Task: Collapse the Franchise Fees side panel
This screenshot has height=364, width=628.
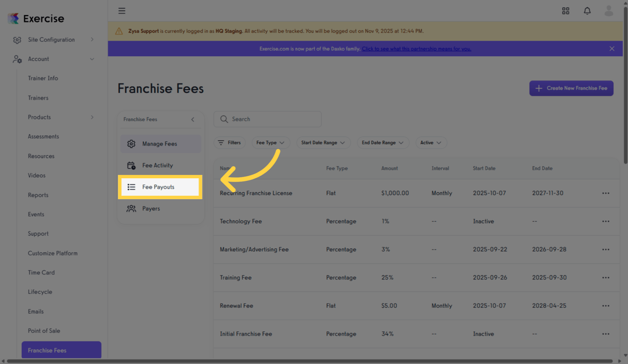Action: click(193, 119)
